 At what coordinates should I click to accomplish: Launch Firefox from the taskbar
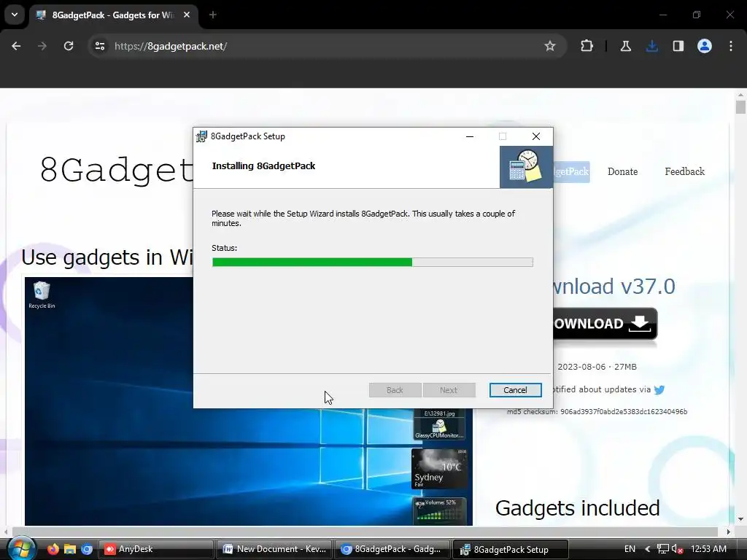click(x=53, y=549)
